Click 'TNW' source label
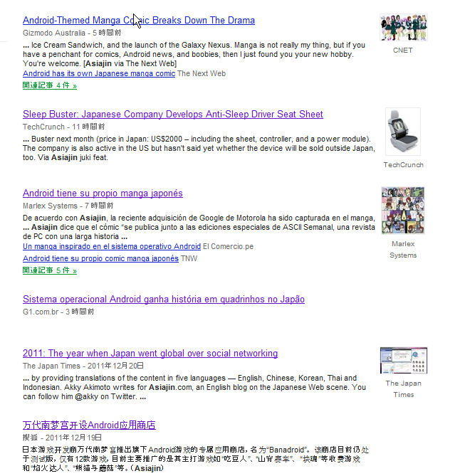The width and height of the screenshot is (465, 476). point(189,258)
